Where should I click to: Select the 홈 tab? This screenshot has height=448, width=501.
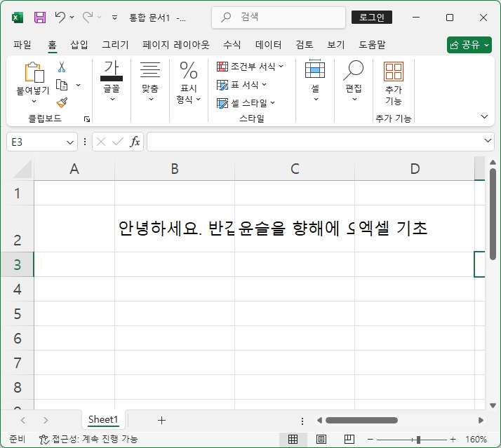(x=53, y=45)
